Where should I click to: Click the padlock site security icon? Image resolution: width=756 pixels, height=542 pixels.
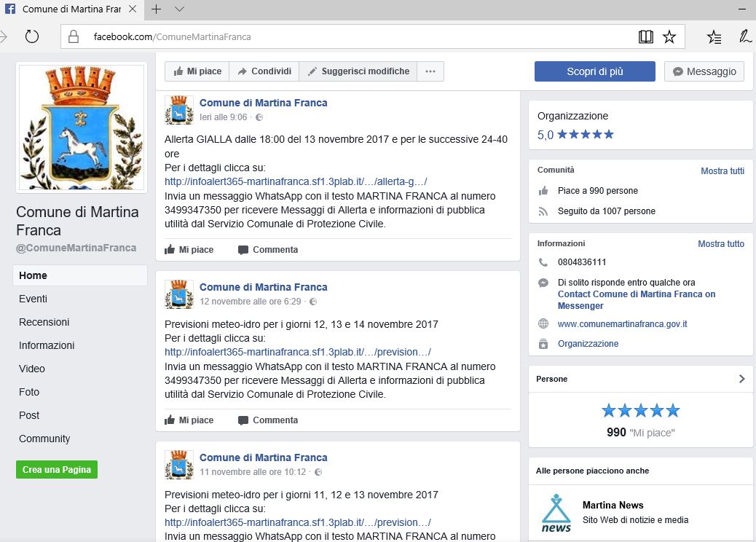pos(74,36)
